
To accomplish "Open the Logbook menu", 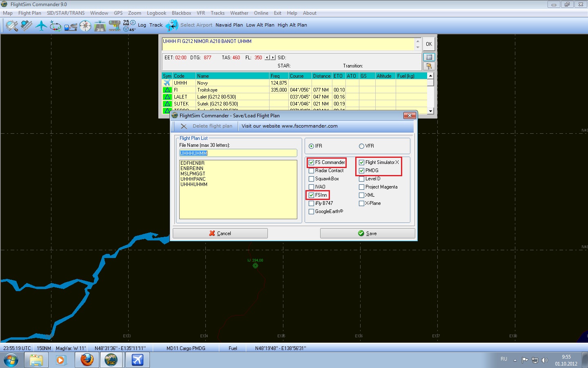I will click(x=157, y=13).
